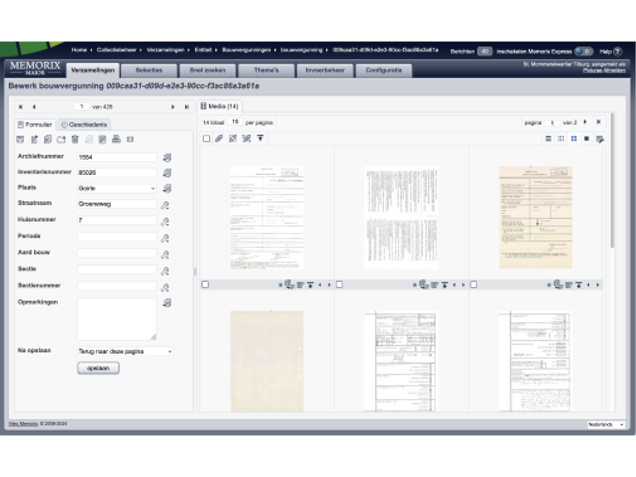The image size is (636, 477).
Task: Click the Home breadcrumb link
Action: click(79, 50)
